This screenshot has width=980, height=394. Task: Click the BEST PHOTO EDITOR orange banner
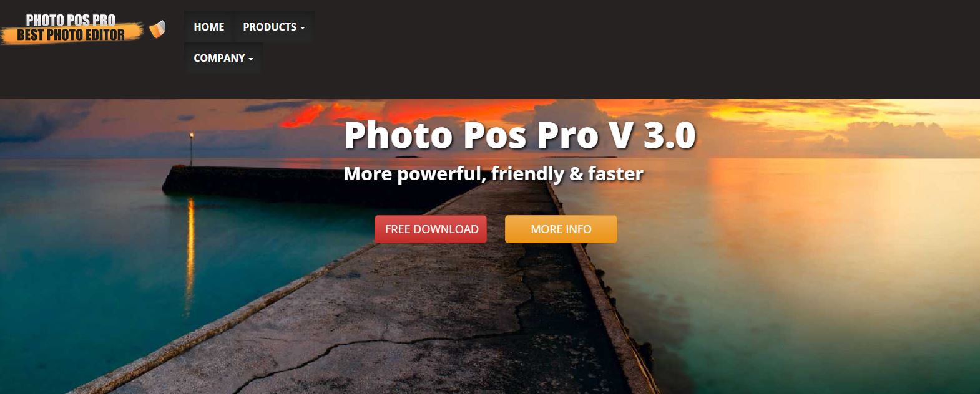[x=71, y=35]
